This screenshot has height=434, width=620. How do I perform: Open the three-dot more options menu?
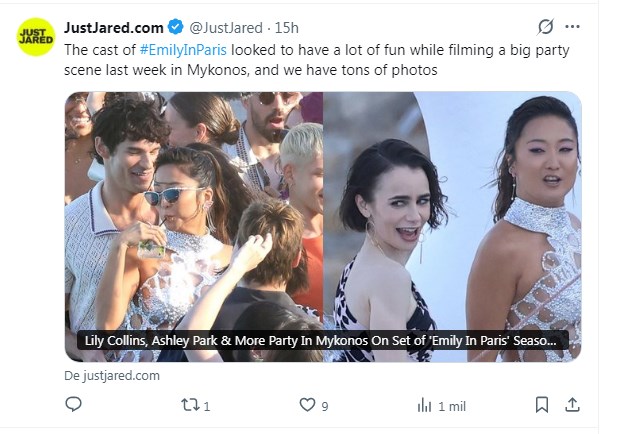(572, 27)
